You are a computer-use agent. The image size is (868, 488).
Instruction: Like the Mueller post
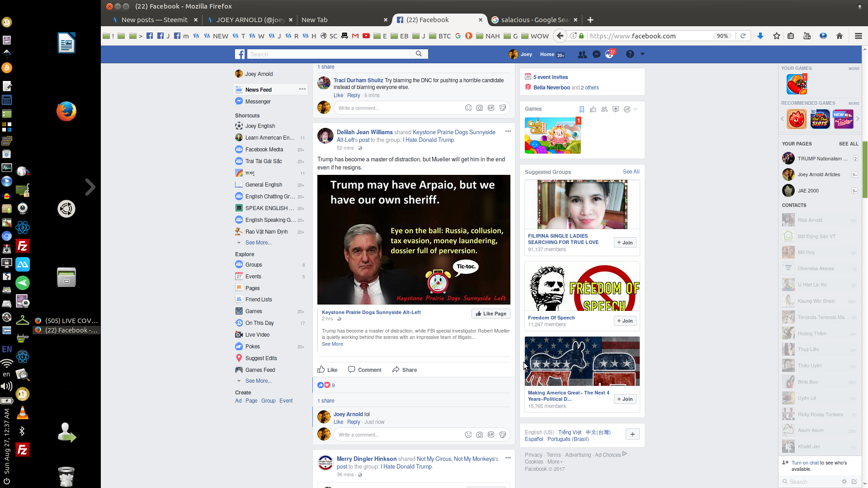point(327,370)
